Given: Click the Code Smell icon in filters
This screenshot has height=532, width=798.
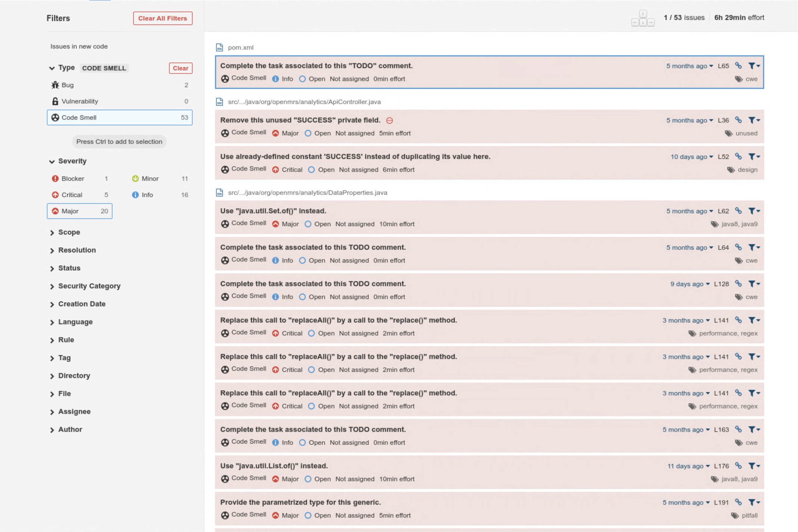Looking at the screenshot, I should (55, 117).
